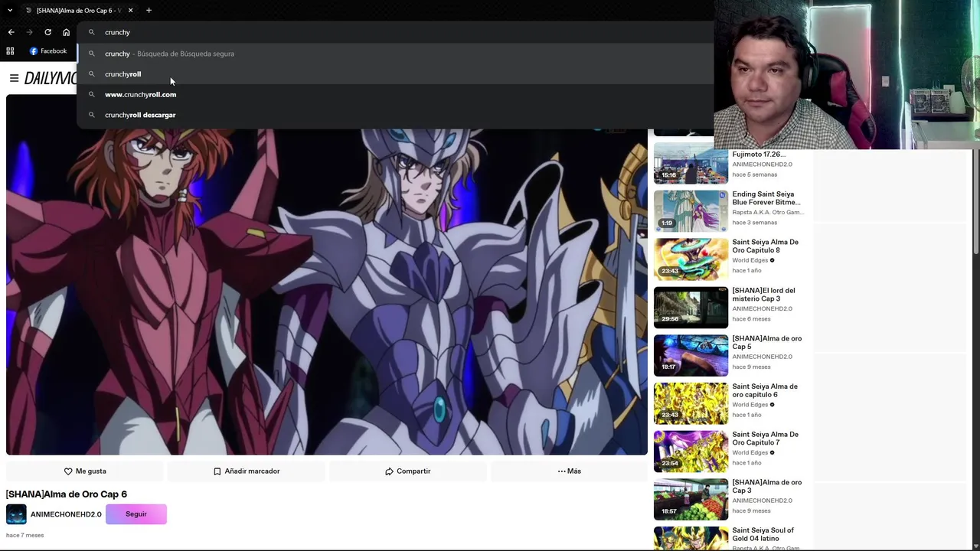The width and height of the screenshot is (980, 551).
Task: Open Saint Seiya Soul of Gold 04 latino thumbnail
Action: click(691, 538)
